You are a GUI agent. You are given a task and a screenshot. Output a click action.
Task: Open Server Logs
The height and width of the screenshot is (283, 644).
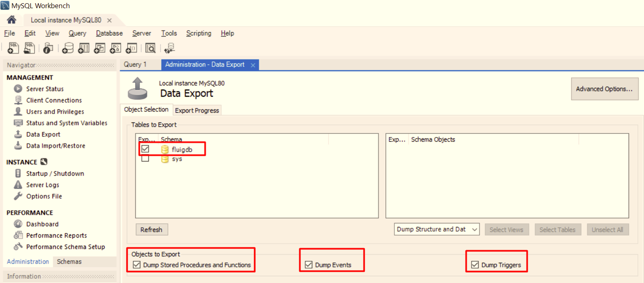(42, 185)
